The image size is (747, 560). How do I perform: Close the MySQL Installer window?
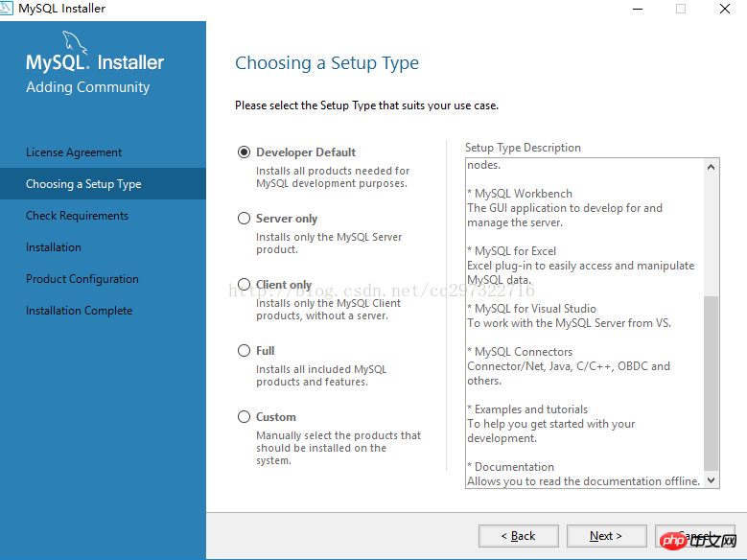click(x=725, y=9)
